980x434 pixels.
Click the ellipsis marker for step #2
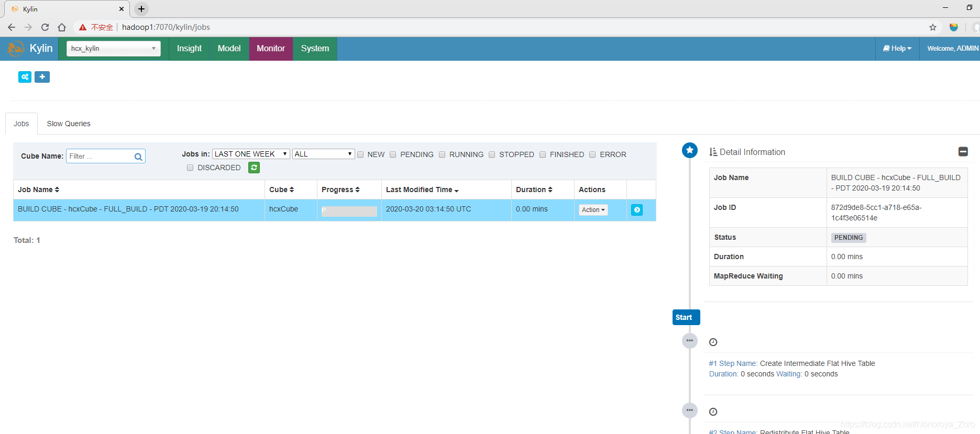pos(690,410)
